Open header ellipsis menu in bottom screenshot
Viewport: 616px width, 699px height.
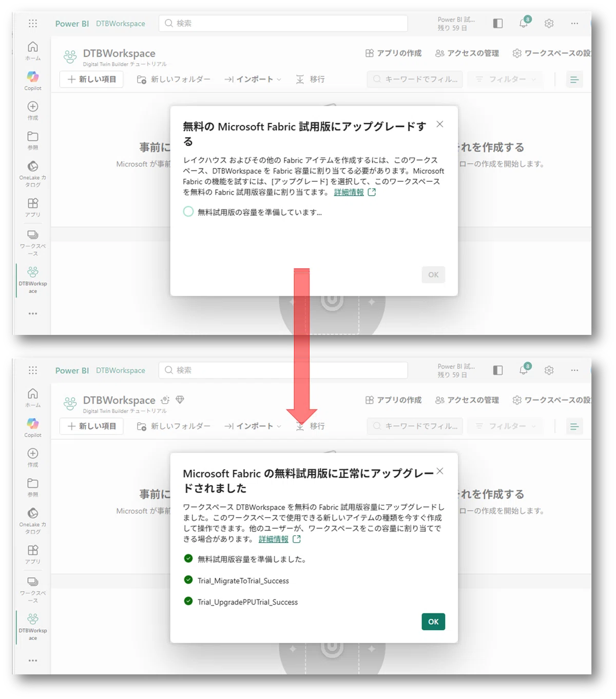574,370
